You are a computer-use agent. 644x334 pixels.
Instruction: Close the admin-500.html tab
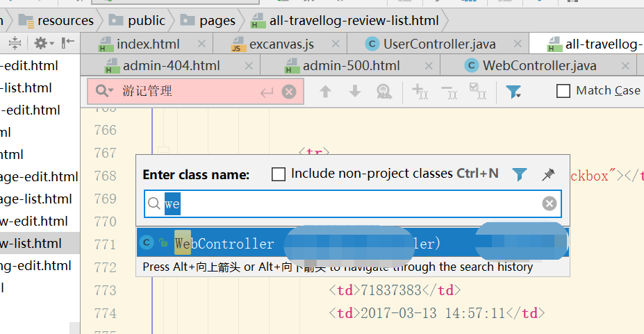(429, 66)
